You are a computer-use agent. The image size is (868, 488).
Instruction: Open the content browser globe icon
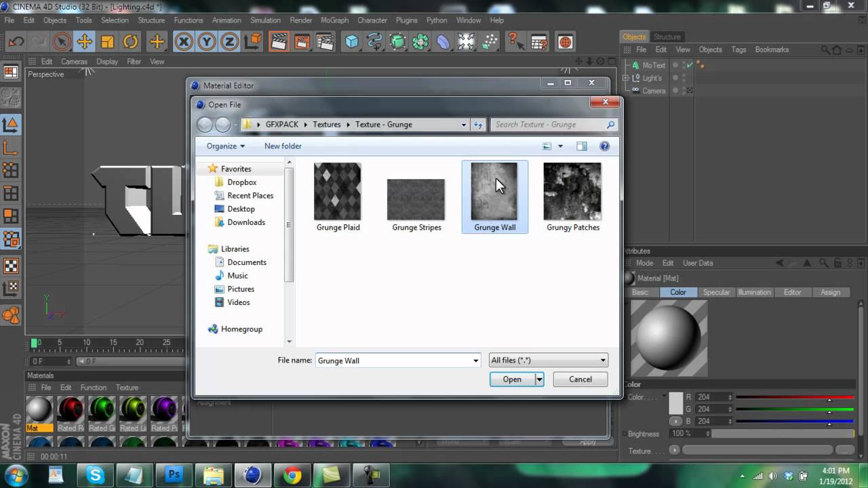tap(565, 41)
